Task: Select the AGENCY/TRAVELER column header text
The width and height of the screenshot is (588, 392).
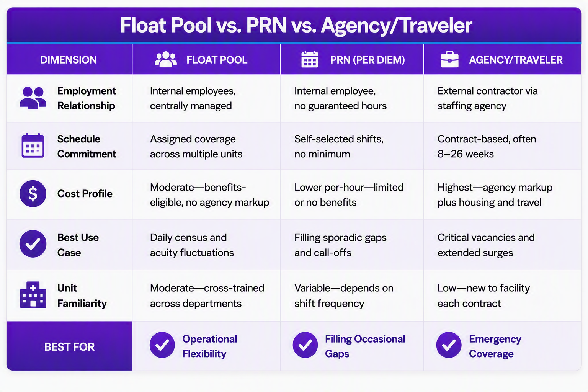Action: [x=516, y=60]
